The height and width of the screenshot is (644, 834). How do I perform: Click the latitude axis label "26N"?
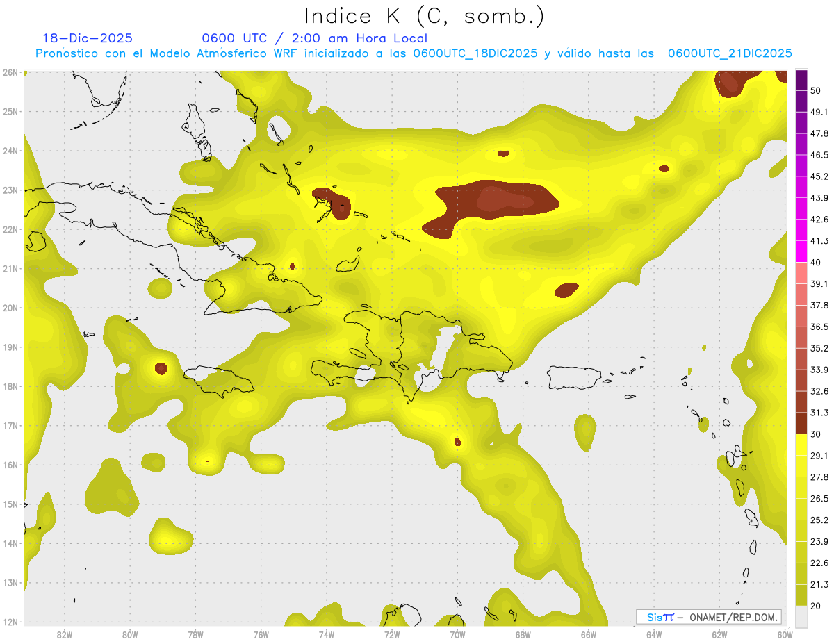click(x=10, y=72)
